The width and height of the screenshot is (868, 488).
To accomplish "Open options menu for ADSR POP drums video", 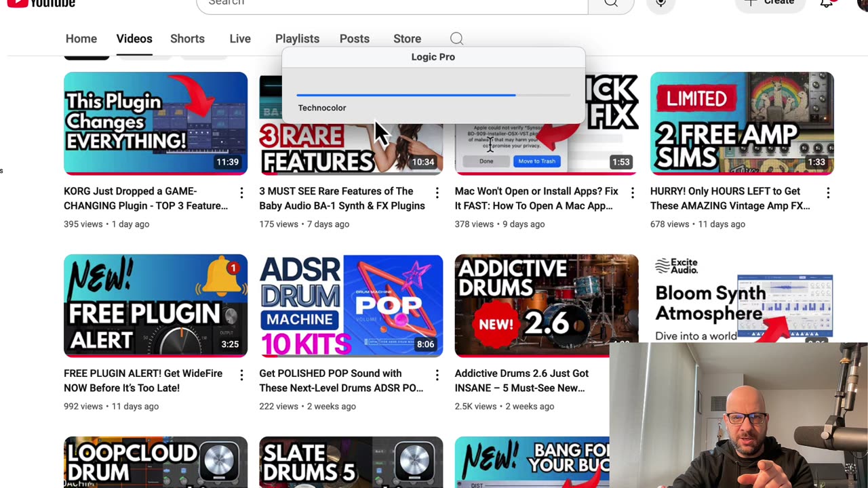I will 437,375.
